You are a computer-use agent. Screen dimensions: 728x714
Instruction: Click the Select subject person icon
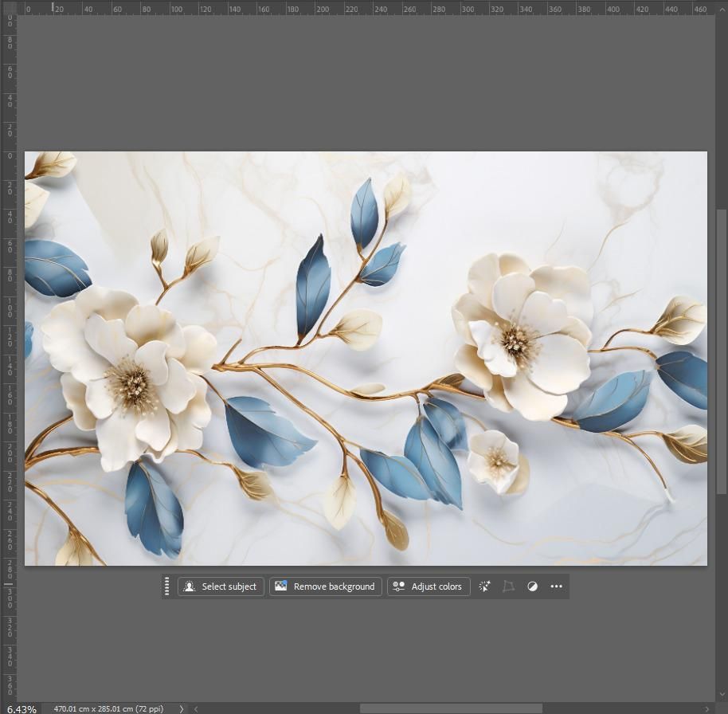tap(189, 586)
